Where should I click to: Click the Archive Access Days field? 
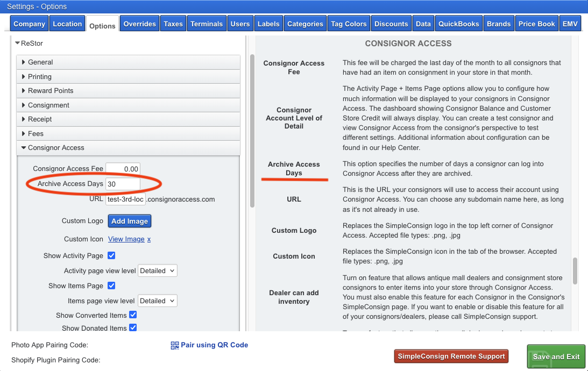click(123, 184)
